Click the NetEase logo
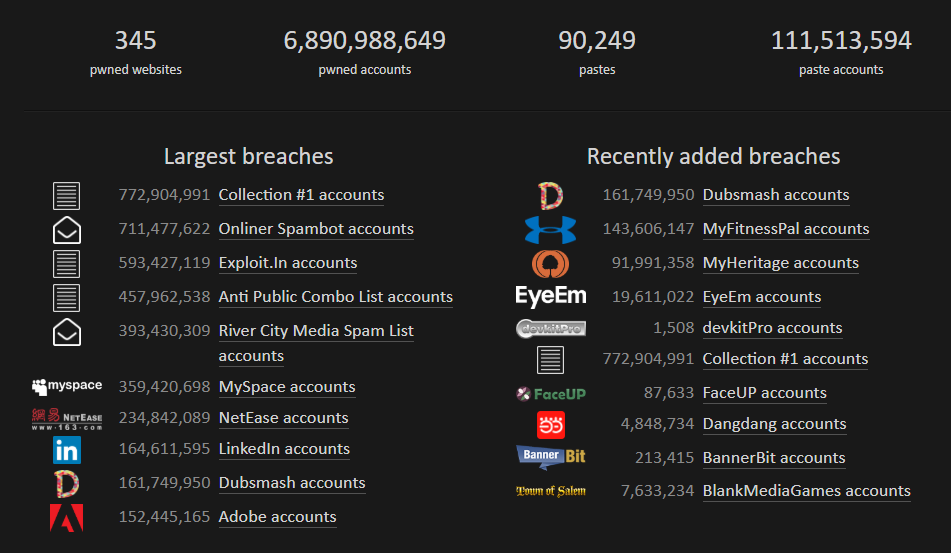This screenshot has width=951, height=553. (x=67, y=419)
